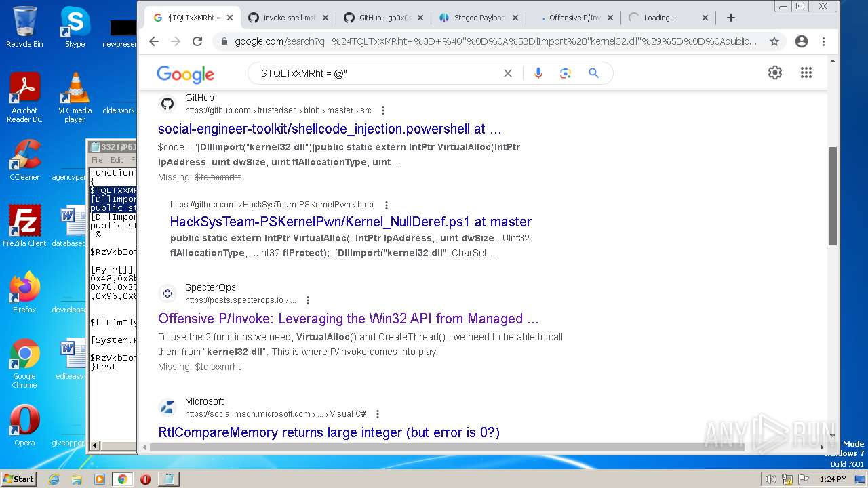Viewport: 868px width, 488px height.
Task: Open Acrobat Reader DC desktop icon
Action: [x=24, y=98]
